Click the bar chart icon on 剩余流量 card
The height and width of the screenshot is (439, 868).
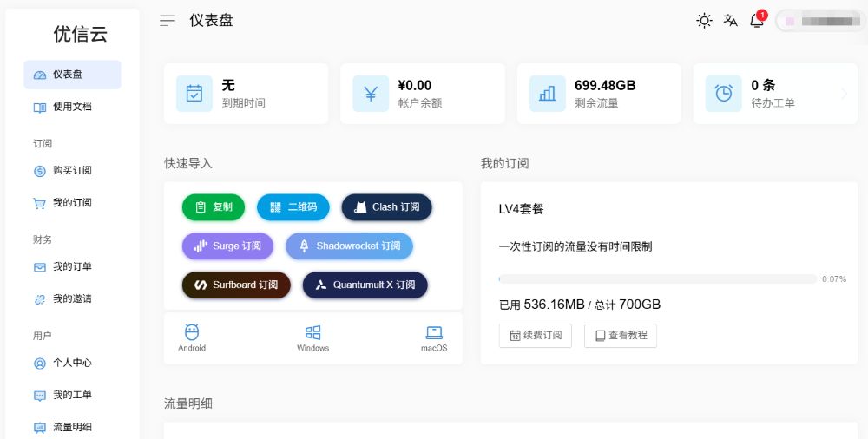tap(547, 94)
